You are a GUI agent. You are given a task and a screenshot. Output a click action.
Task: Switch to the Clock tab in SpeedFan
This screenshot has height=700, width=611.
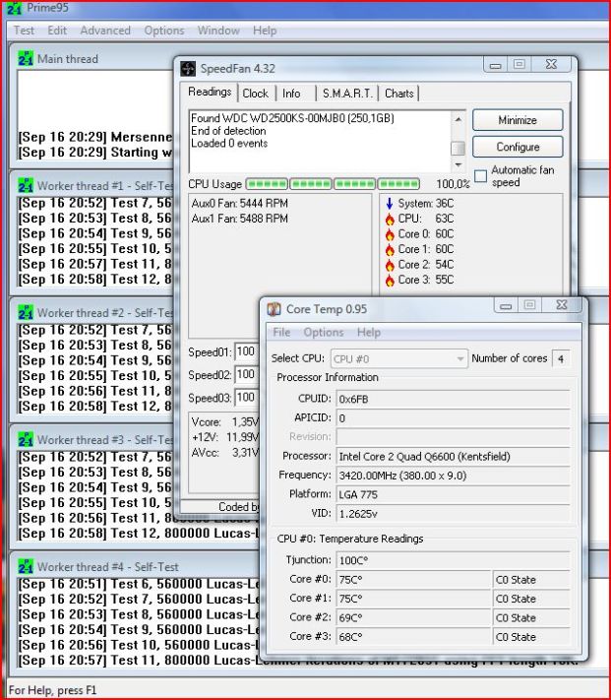tap(256, 94)
